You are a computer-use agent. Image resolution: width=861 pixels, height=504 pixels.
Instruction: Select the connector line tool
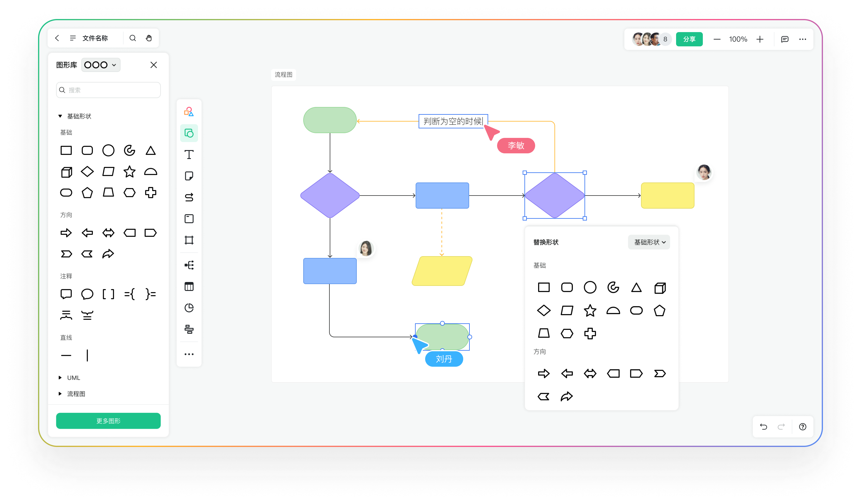(189, 197)
